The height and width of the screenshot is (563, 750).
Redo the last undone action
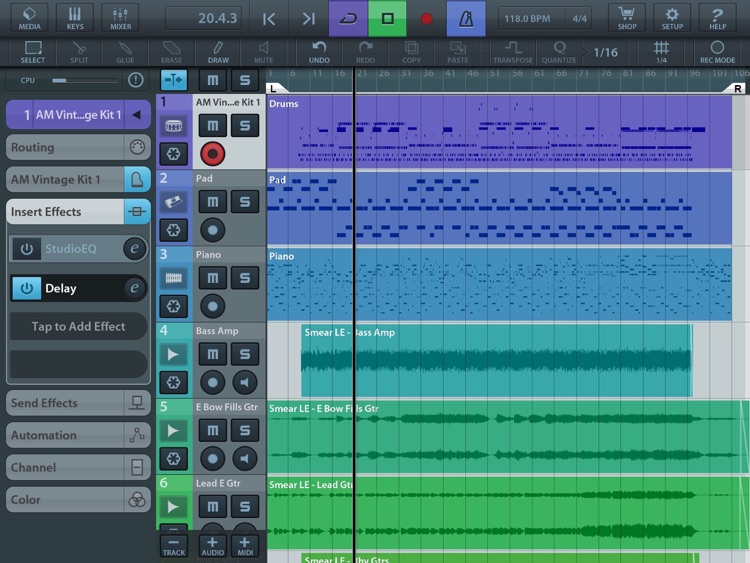click(365, 52)
